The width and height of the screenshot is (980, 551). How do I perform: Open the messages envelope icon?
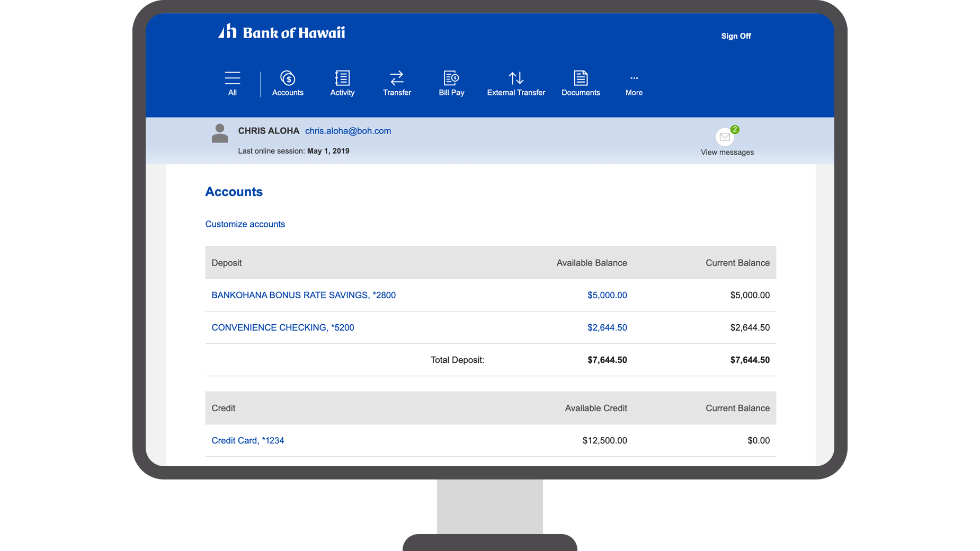click(x=725, y=137)
